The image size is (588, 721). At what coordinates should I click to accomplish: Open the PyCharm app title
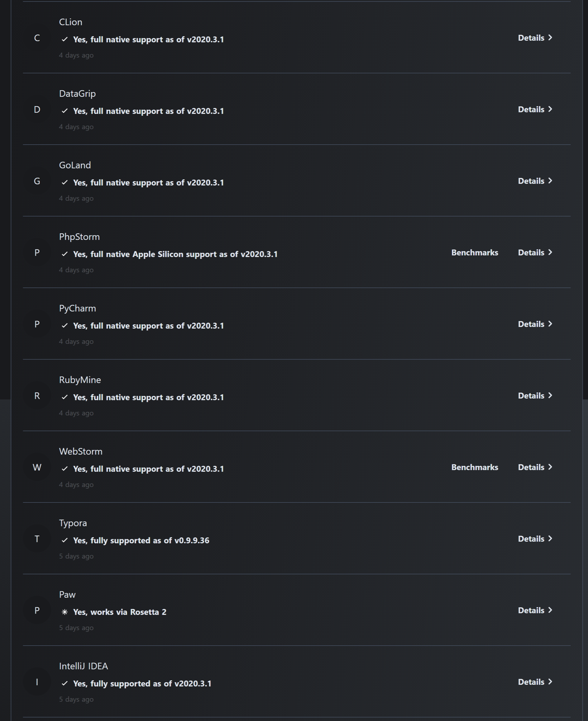78,308
